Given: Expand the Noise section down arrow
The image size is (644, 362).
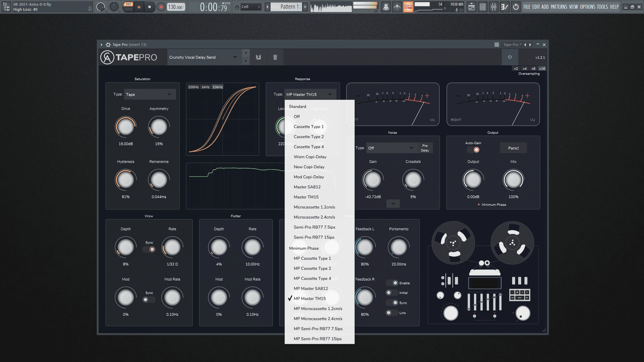Looking at the screenshot, I should click(x=393, y=203).
